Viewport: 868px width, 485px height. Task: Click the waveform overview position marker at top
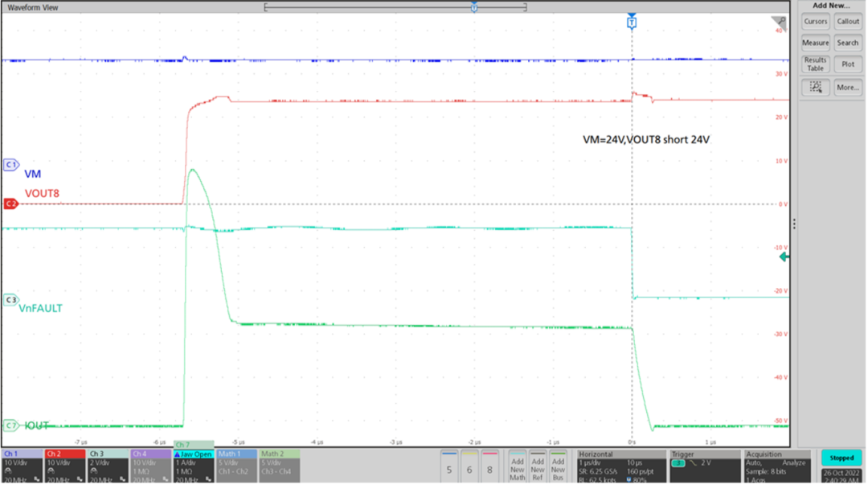click(x=474, y=7)
